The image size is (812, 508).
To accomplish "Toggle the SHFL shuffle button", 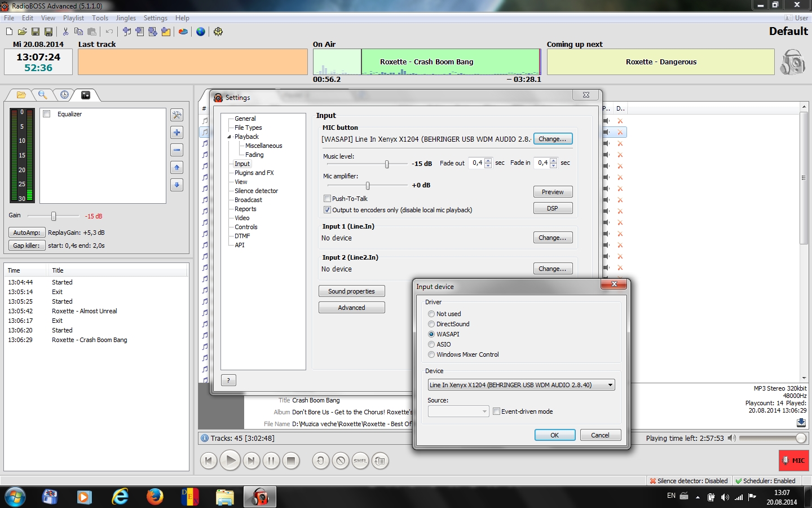I will point(360,461).
